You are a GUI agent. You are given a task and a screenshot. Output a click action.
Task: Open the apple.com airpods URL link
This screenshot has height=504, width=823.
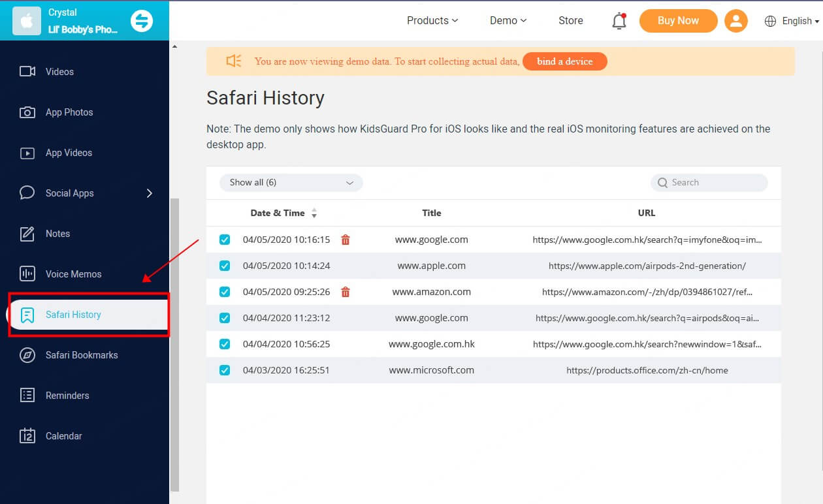(647, 266)
